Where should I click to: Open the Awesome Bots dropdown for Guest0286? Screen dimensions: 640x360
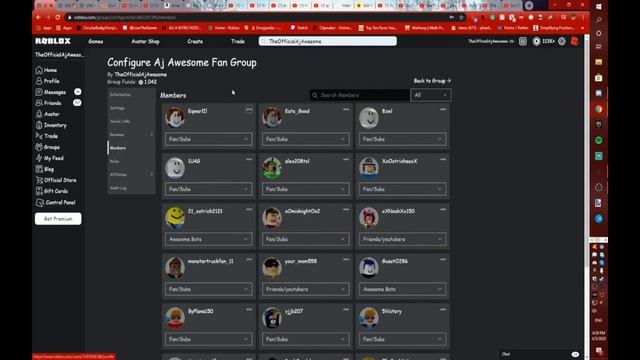click(402, 289)
